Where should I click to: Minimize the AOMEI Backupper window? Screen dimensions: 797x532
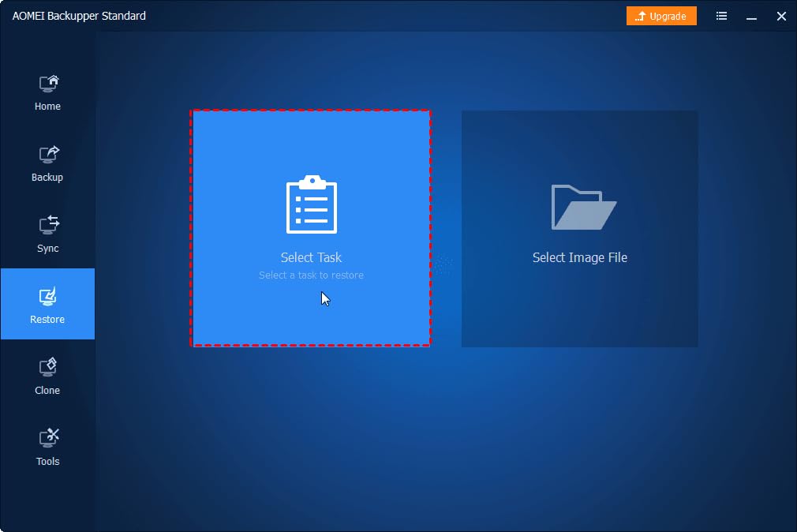click(751, 16)
